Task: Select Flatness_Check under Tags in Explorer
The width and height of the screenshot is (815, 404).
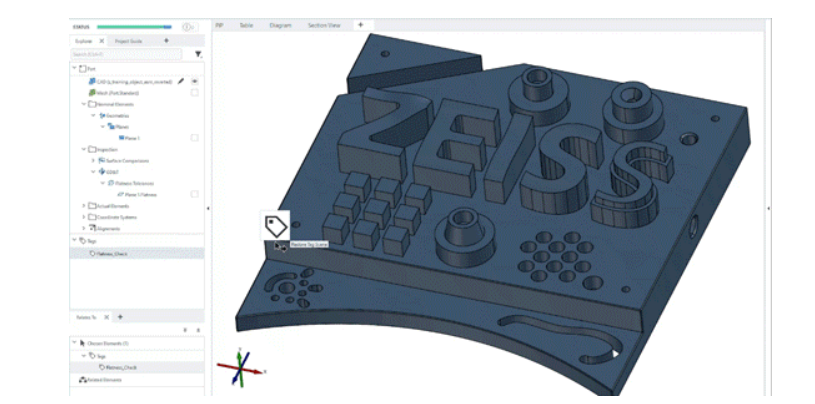Action: [112, 253]
